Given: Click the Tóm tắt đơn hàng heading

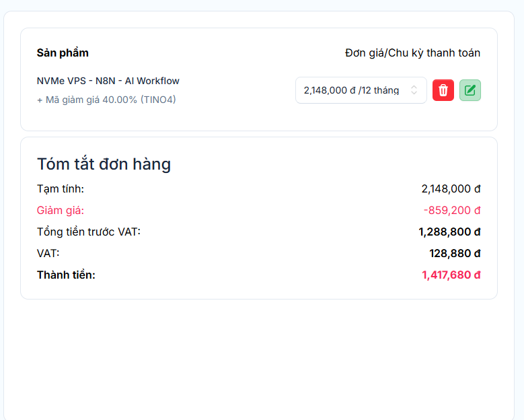Looking at the screenshot, I should [104, 164].
